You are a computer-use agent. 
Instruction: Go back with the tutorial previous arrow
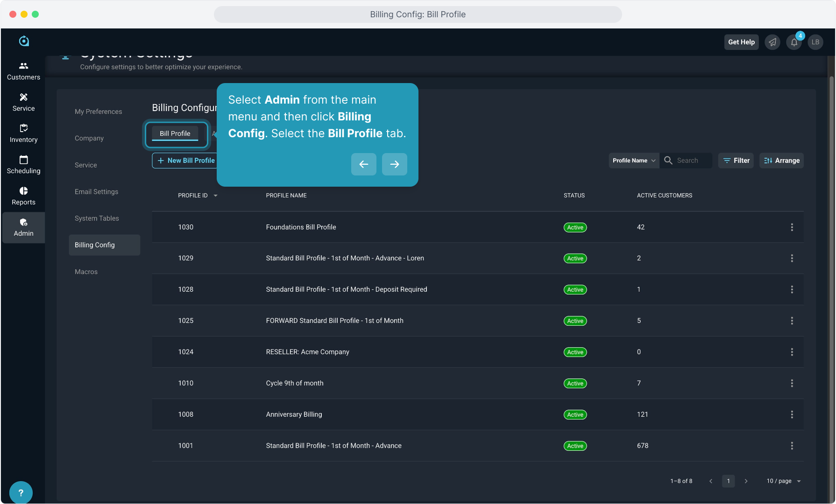363,164
